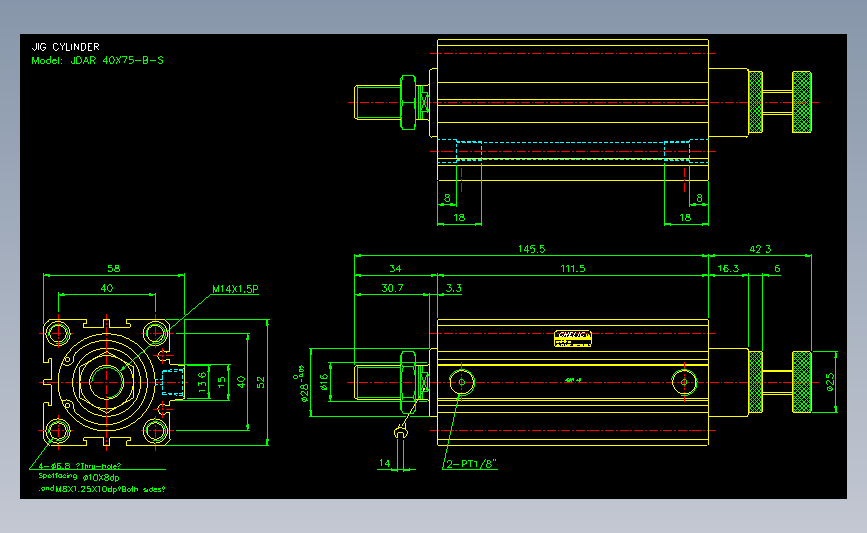Select the "3.3" dimension value

(x=453, y=288)
